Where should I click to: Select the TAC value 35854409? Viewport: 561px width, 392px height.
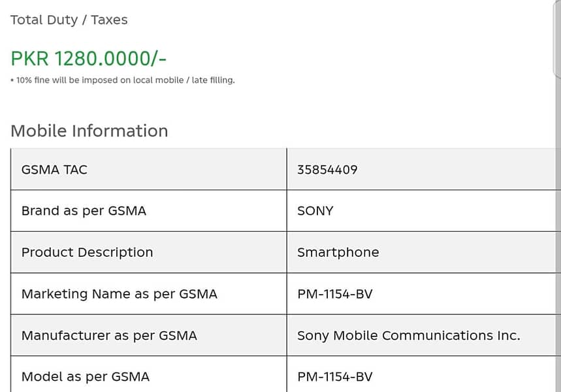[327, 170]
